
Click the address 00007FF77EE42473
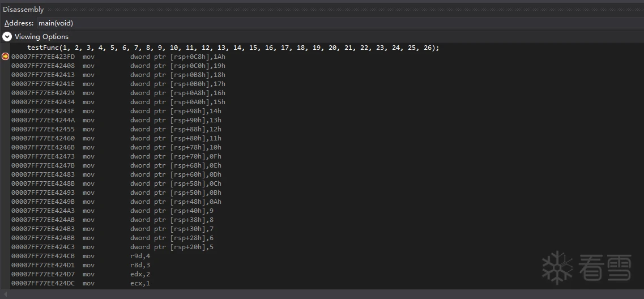tap(43, 156)
